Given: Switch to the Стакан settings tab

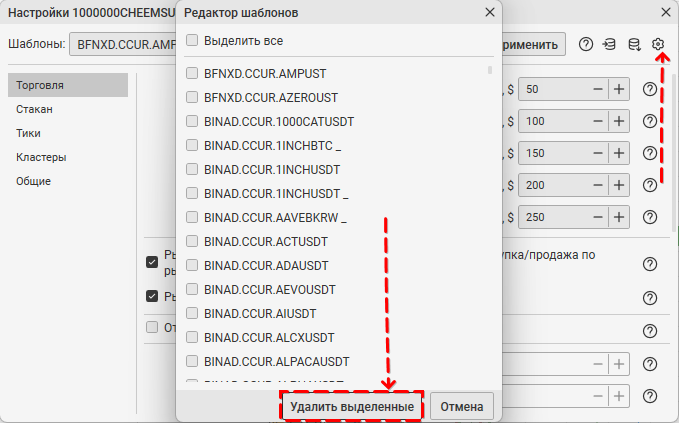Looking at the screenshot, I should tap(68, 109).
